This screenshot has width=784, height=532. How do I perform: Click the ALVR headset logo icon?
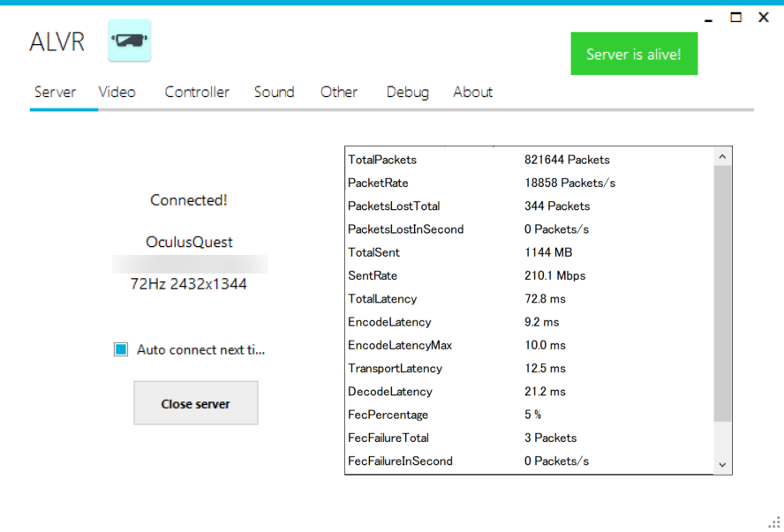[x=129, y=41]
